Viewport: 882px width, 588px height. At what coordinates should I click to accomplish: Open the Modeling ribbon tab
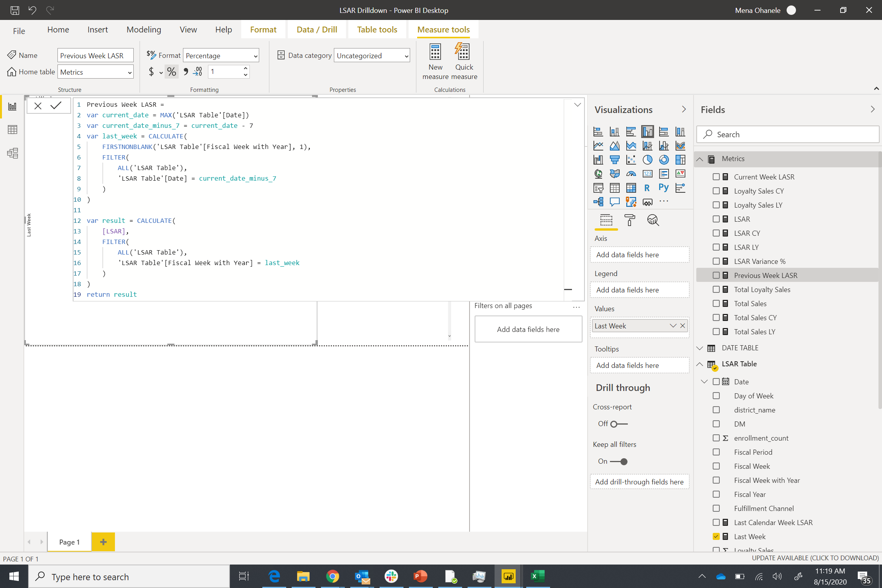tap(143, 30)
